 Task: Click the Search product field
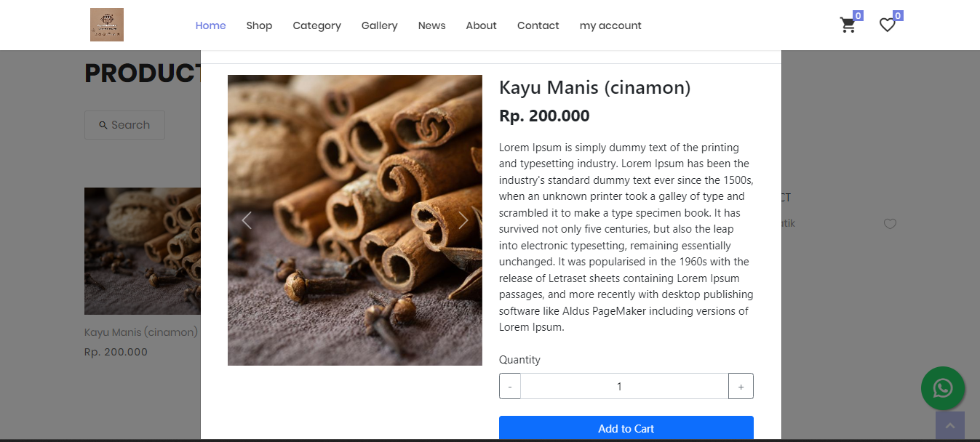pyautogui.click(x=124, y=125)
